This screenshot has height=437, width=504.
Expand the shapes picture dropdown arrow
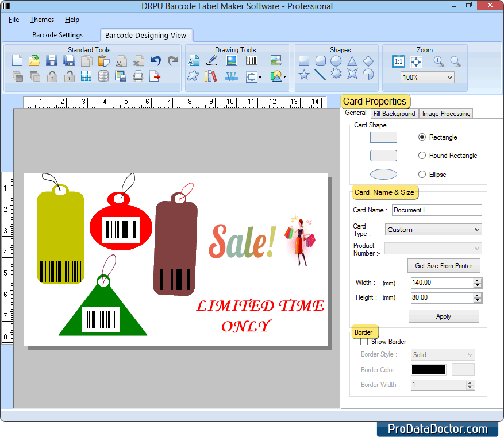tap(285, 77)
